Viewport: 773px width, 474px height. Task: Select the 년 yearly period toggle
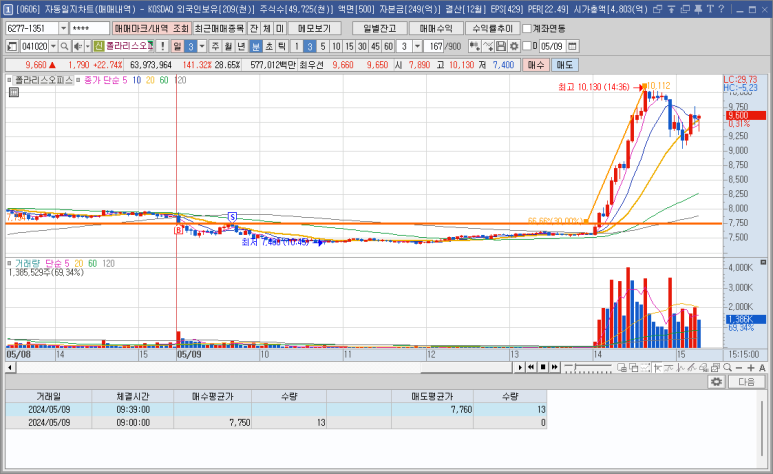coord(241,46)
